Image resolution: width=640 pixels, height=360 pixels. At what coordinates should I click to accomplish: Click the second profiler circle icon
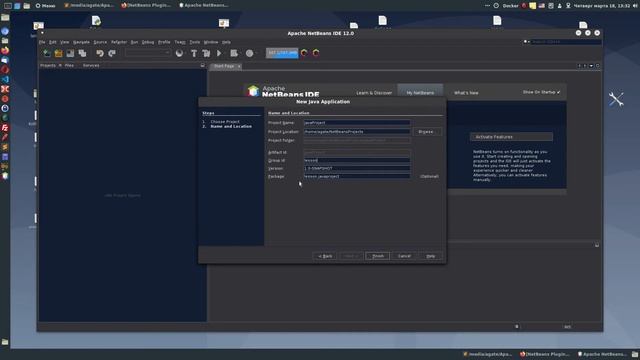pyautogui.click(x=316, y=53)
